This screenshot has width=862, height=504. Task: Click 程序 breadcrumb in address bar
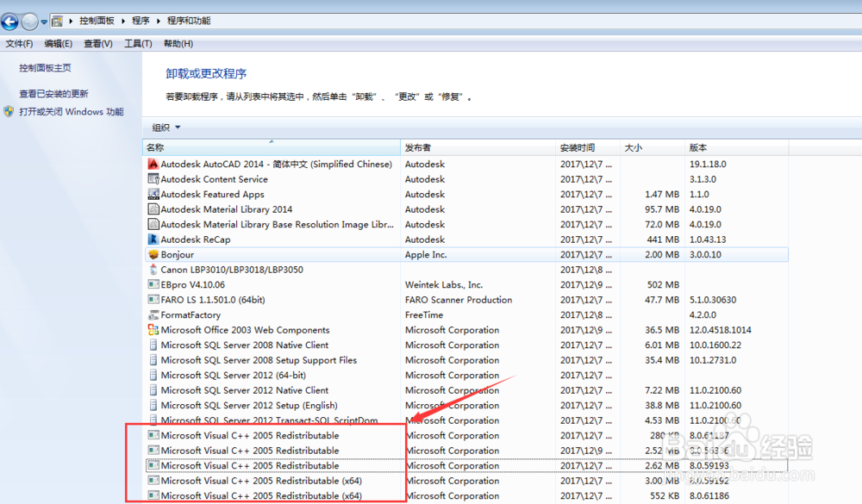pos(141,21)
